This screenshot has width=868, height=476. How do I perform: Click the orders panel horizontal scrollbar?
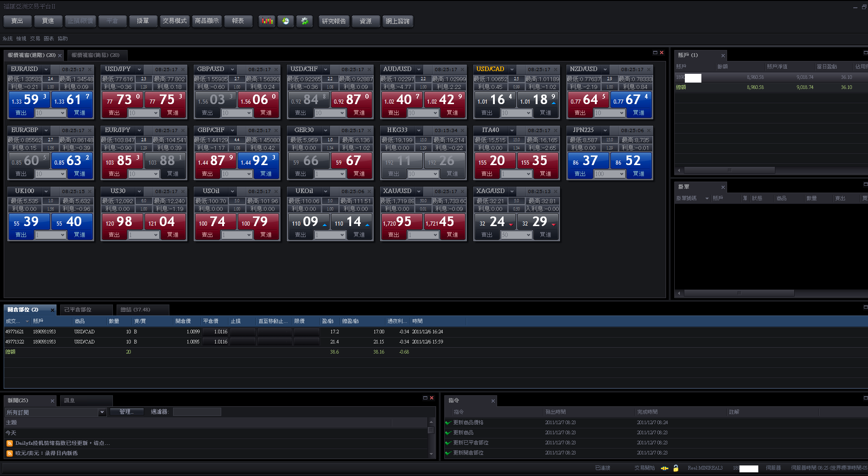tap(739, 293)
